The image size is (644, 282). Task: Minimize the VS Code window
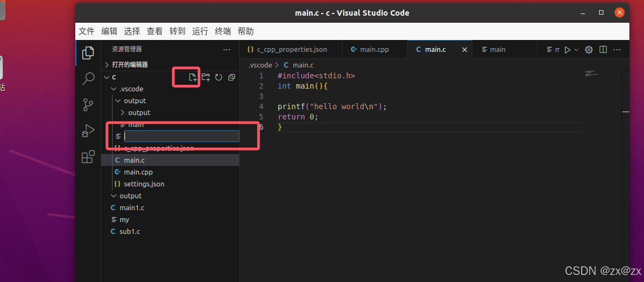[x=582, y=13]
